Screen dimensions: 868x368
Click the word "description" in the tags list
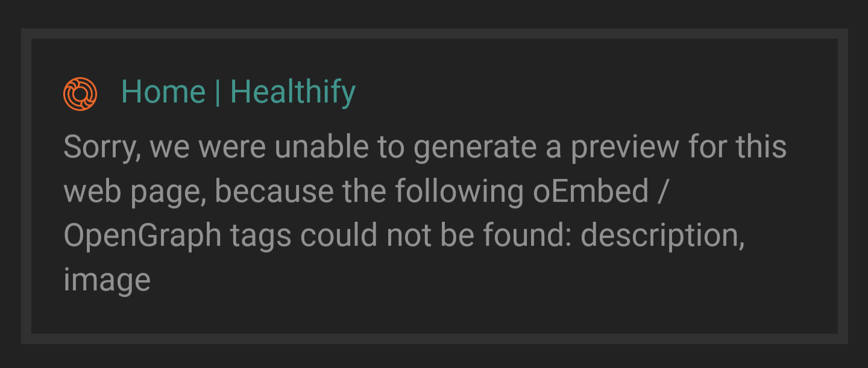point(662,236)
